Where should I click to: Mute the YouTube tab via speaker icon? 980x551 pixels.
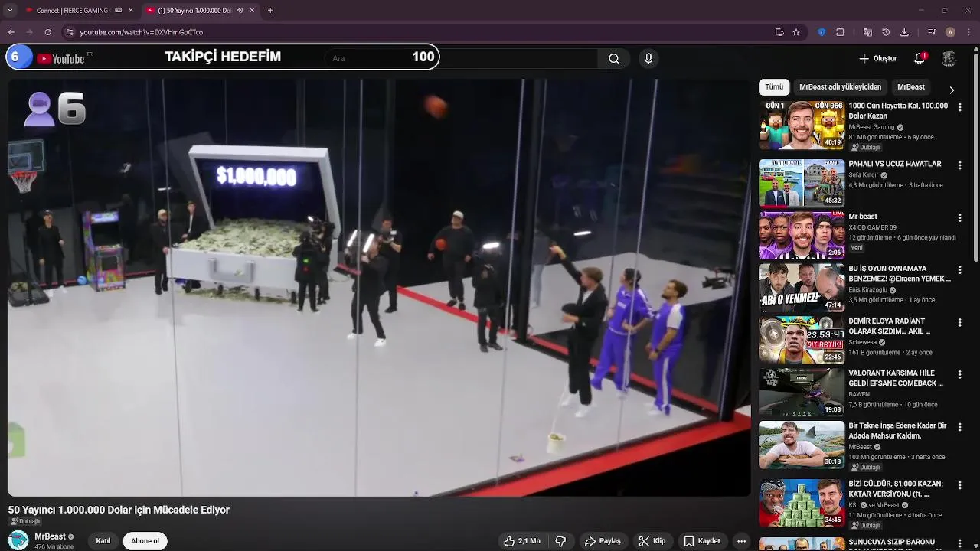point(240,11)
